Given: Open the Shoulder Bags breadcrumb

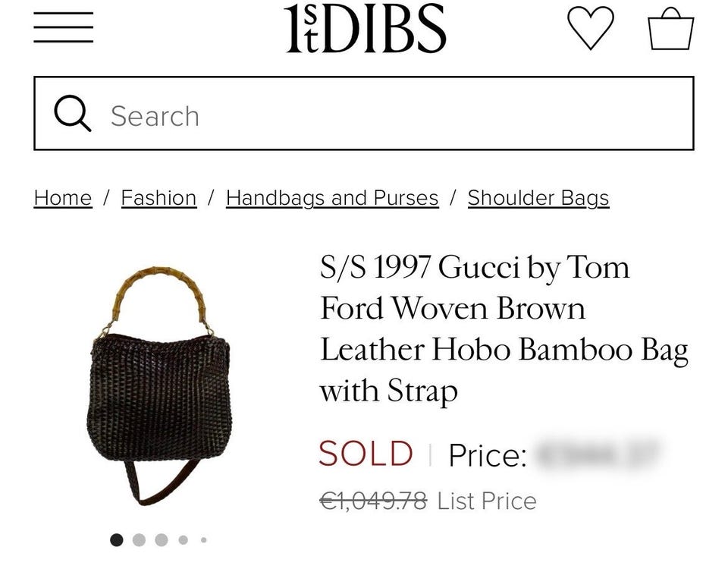Looking at the screenshot, I should [x=538, y=198].
